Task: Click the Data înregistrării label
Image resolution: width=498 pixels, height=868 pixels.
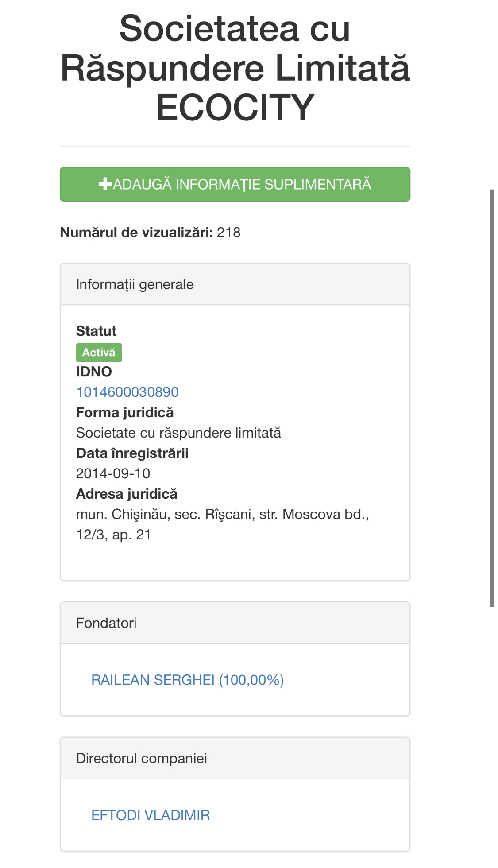Action: pos(132,453)
